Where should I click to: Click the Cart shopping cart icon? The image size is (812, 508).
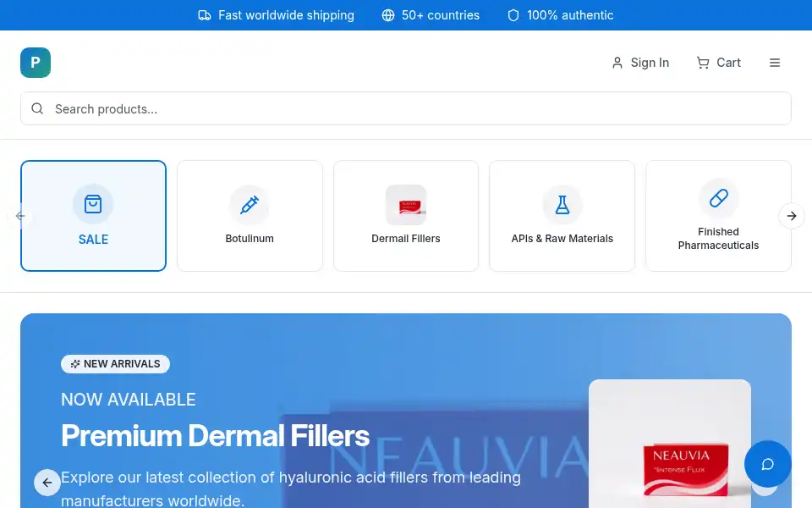[703, 63]
